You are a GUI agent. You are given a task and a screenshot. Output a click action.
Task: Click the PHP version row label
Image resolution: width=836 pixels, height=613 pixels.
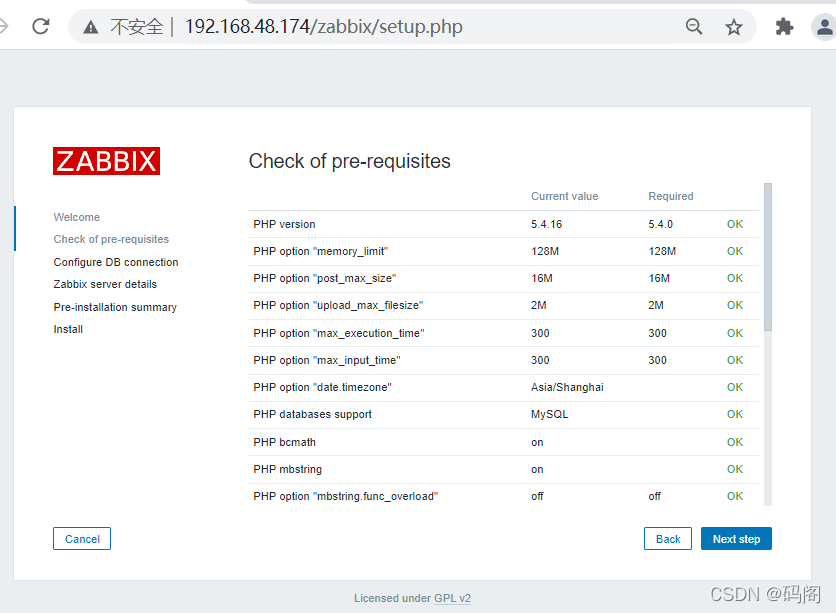click(x=284, y=224)
